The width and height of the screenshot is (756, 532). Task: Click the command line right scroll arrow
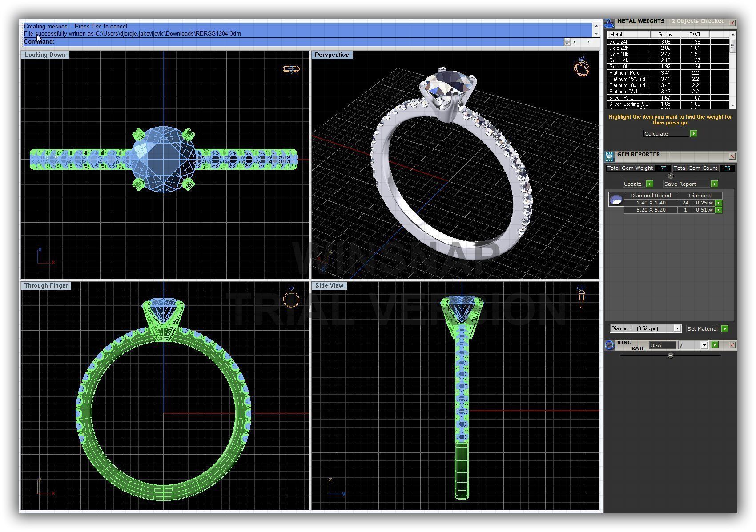pos(588,42)
